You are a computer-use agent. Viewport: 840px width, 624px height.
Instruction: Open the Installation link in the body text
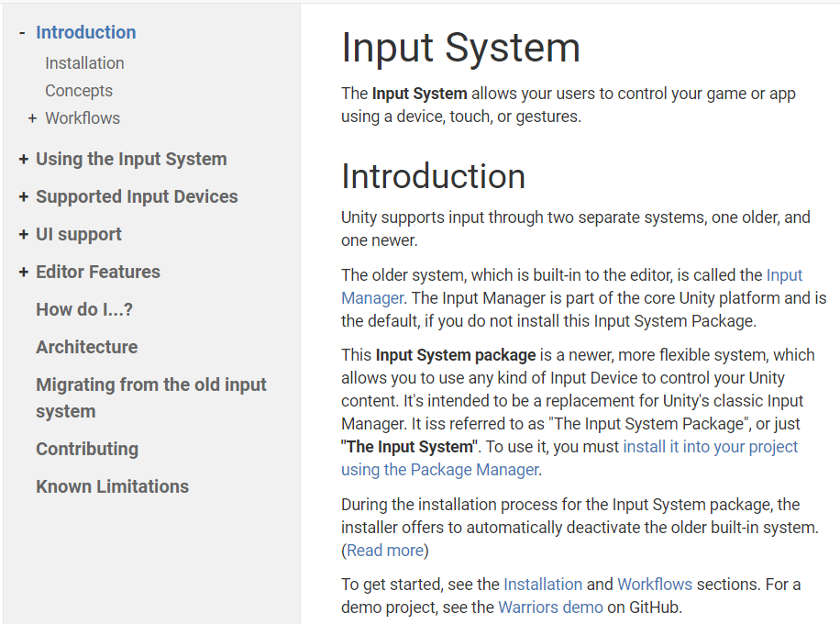click(x=543, y=585)
